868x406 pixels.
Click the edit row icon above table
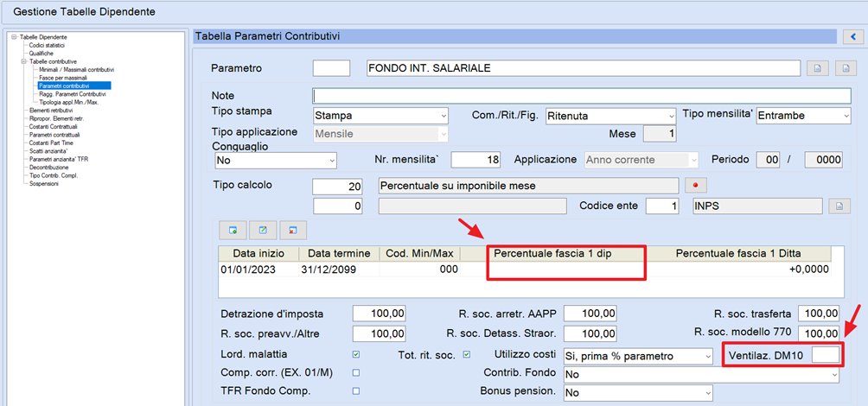263,229
